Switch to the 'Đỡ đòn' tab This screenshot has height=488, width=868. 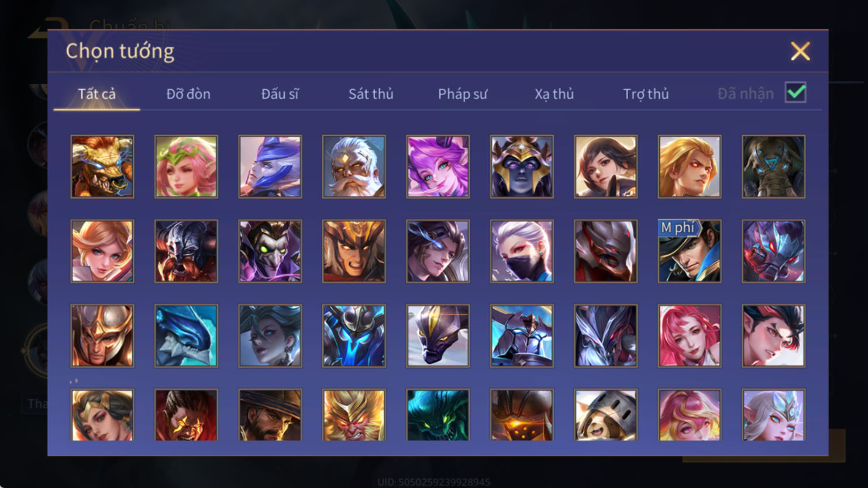188,94
